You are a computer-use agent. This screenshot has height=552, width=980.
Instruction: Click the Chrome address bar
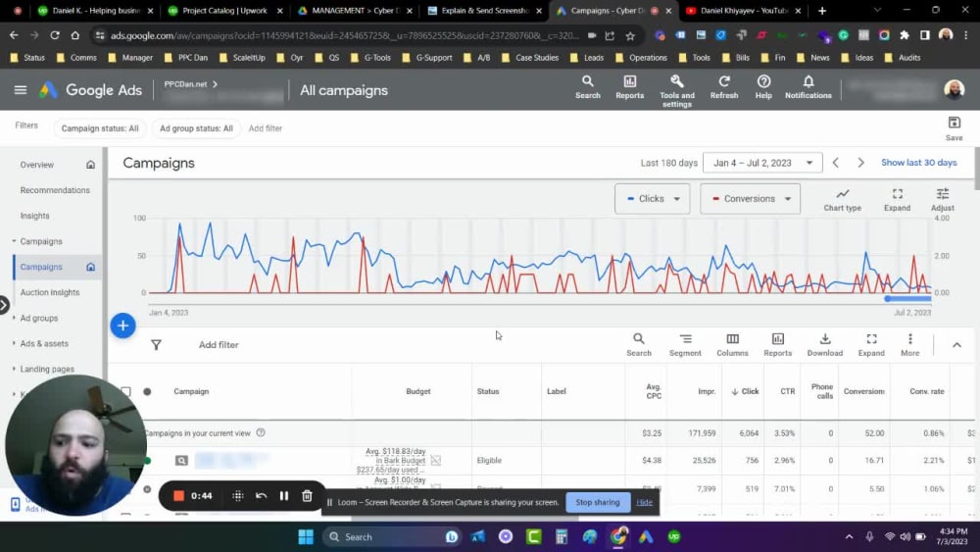[x=344, y=35]
